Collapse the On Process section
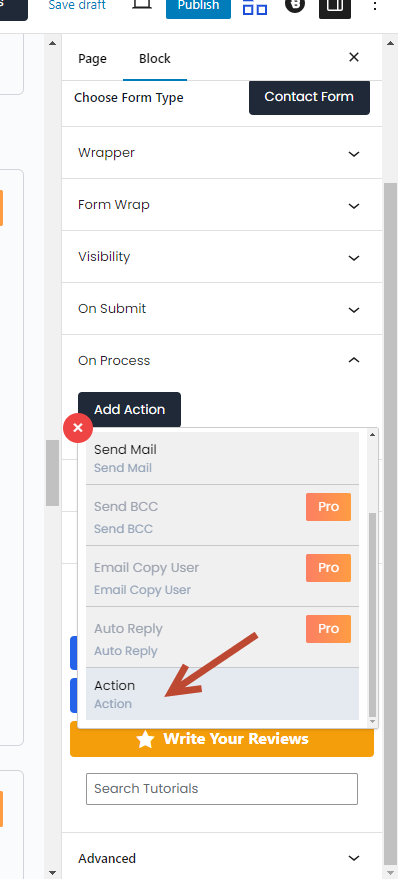This screenshot has height=879, width=398. click(222, 360)
